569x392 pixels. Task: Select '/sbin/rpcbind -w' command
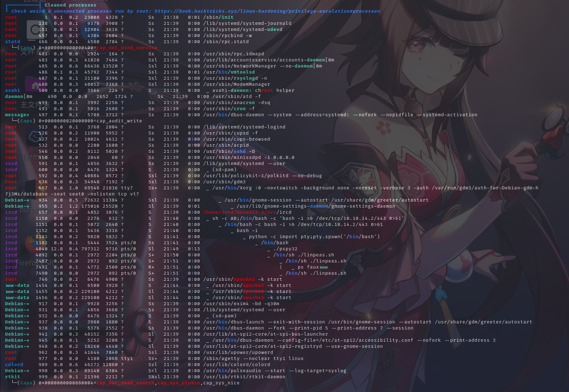pos(228,36)
